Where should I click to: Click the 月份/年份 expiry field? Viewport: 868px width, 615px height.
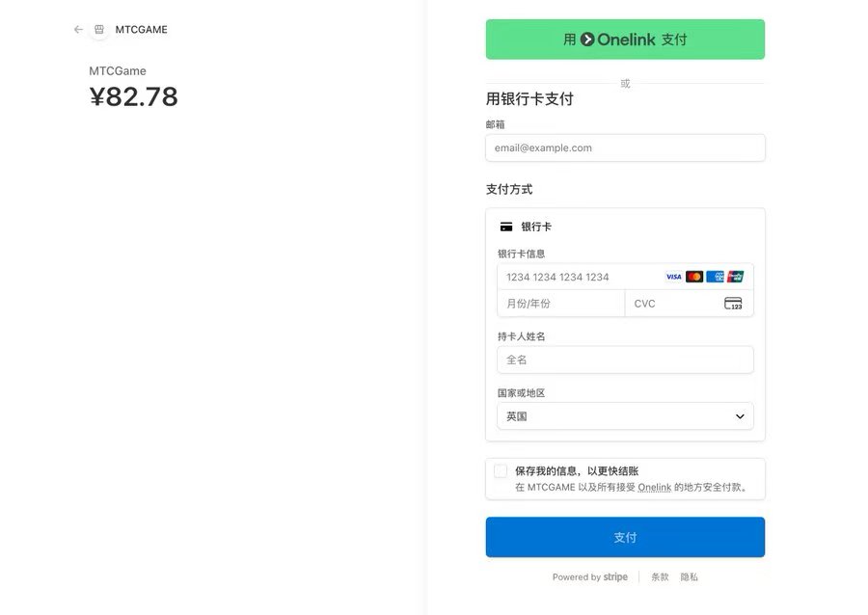tap(560, 304)
